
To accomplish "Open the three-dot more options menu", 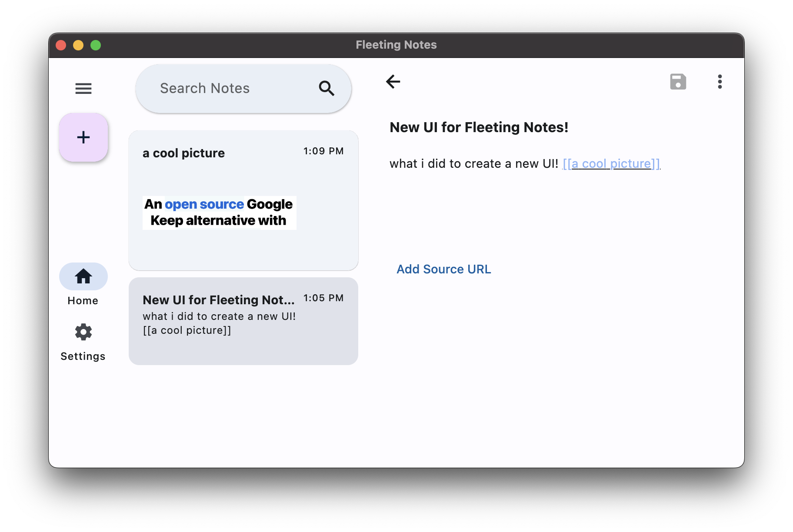I will 720,82.
